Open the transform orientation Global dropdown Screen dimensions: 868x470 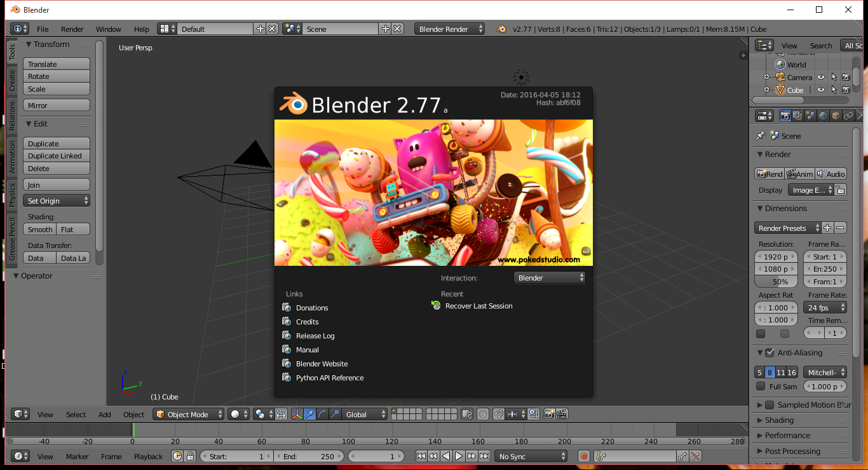(363, 414)
